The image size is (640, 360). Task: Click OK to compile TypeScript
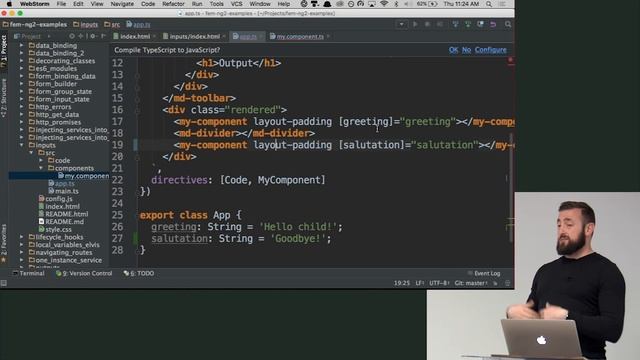pyautogui.click(x=453, y=50)
